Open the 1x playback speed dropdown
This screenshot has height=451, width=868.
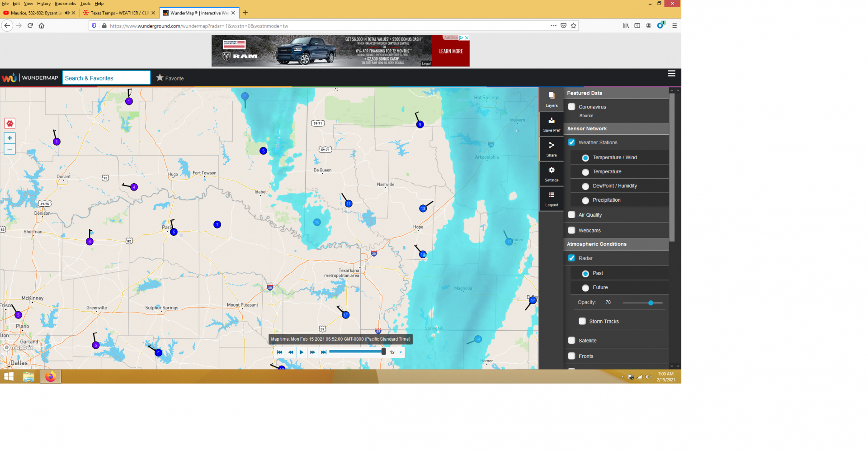pyautogui.click(x=396, y=352)
